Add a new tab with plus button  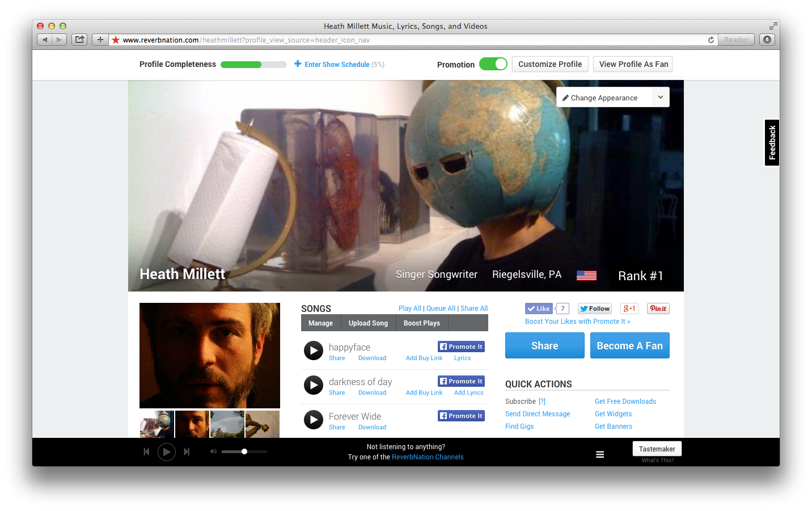coord(100,40)
